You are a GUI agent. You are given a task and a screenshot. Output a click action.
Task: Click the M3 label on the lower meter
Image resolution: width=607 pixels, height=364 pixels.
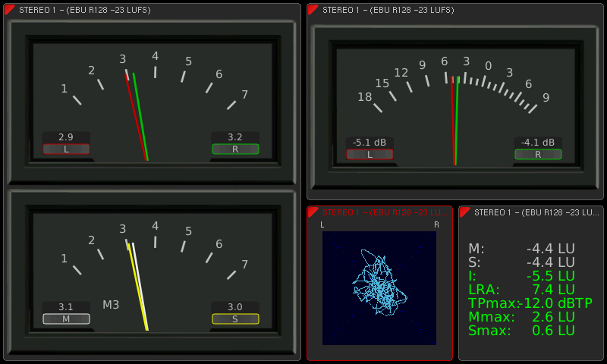[111, 305]
